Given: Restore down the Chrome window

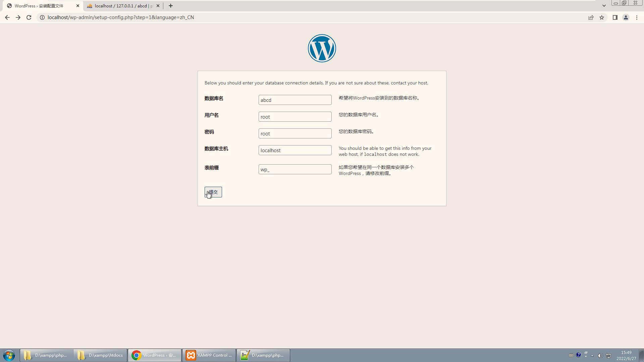Looking at the screenshot, I should 624,3.
